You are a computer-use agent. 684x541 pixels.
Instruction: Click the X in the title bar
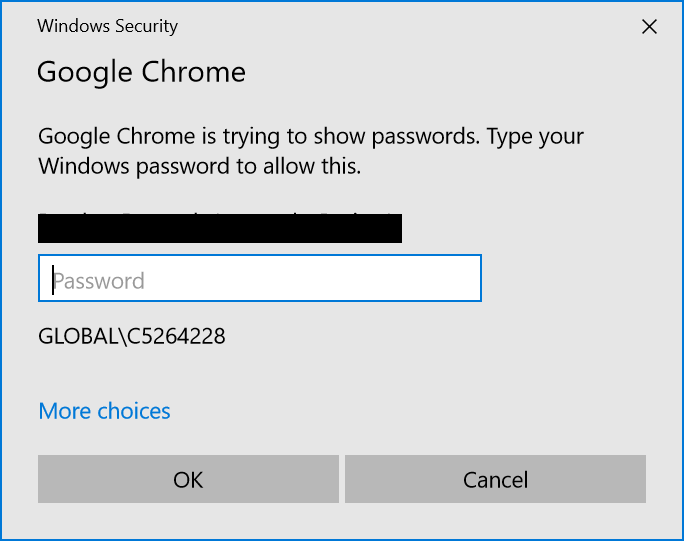click(x=649, y=27)
